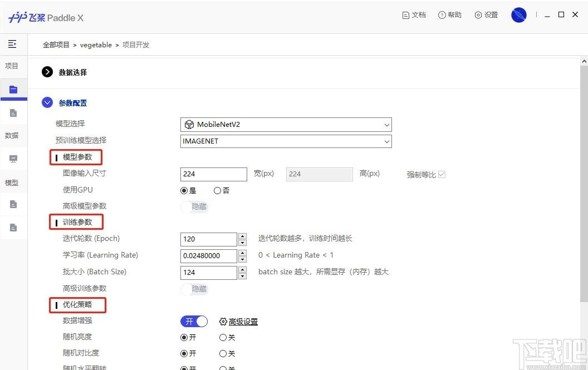Select 开 for 随机亮度

coord(184,337)
